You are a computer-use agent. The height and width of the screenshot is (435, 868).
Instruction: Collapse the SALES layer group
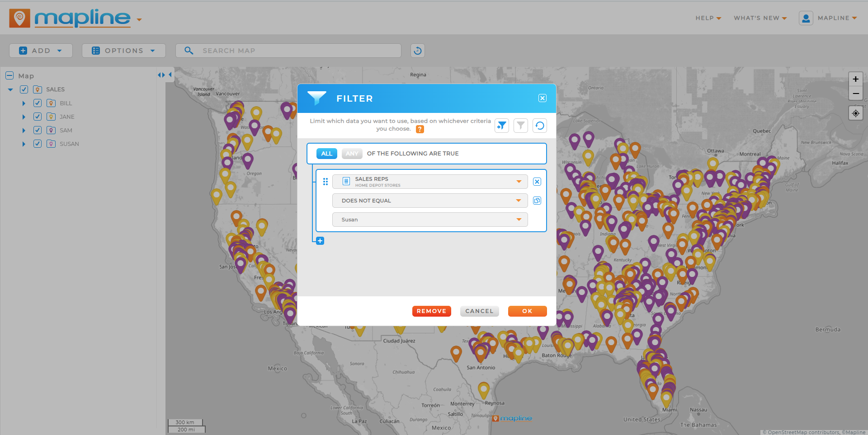tap(10, 89)
